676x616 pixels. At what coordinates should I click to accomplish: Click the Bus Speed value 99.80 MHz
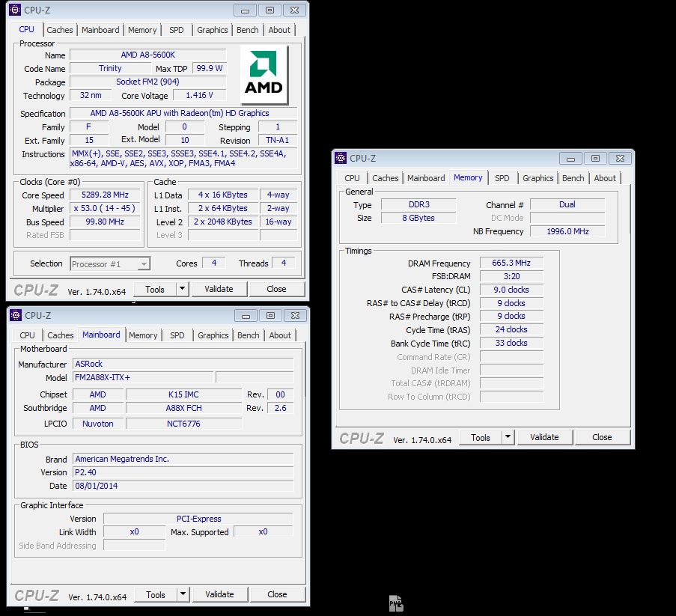pyautogui.click(x=106, y=222)
